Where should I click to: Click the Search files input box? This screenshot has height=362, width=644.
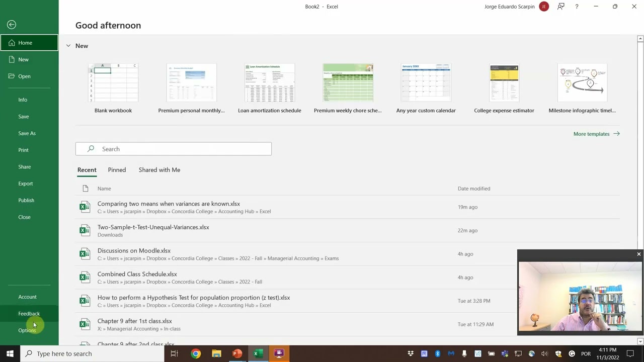point(174,149)
